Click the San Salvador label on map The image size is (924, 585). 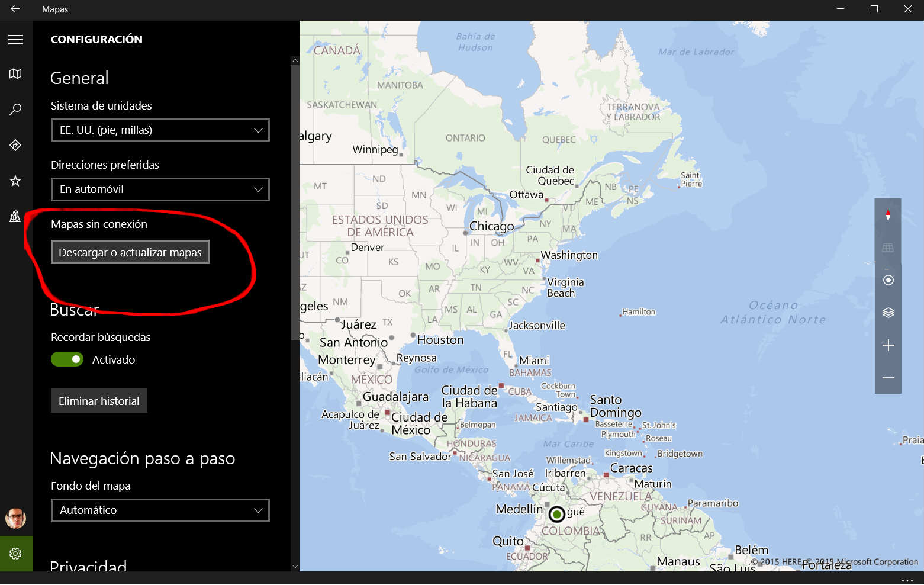pyautogui.click(x=420, y=457)
